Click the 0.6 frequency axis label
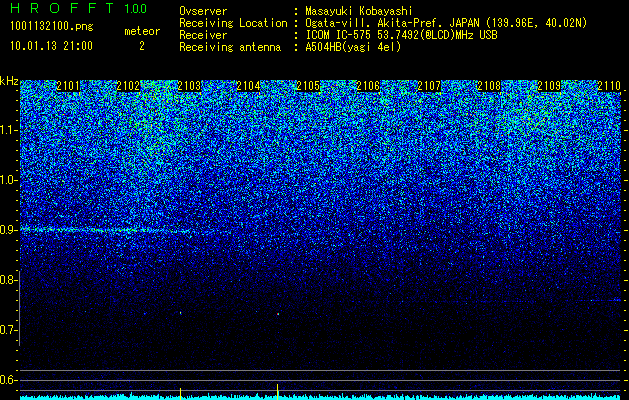Screen dimensions: 629x400 click(x=8, y=380)
